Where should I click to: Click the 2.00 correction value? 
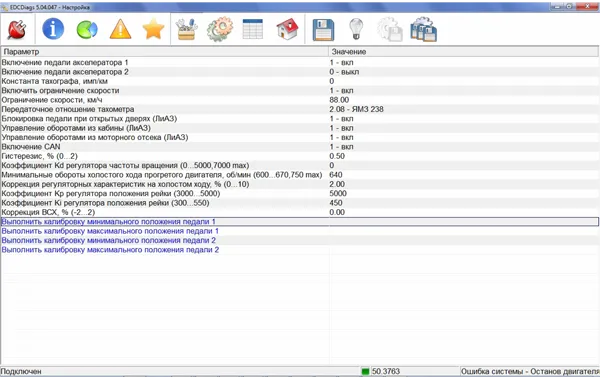tap(337, 184)
